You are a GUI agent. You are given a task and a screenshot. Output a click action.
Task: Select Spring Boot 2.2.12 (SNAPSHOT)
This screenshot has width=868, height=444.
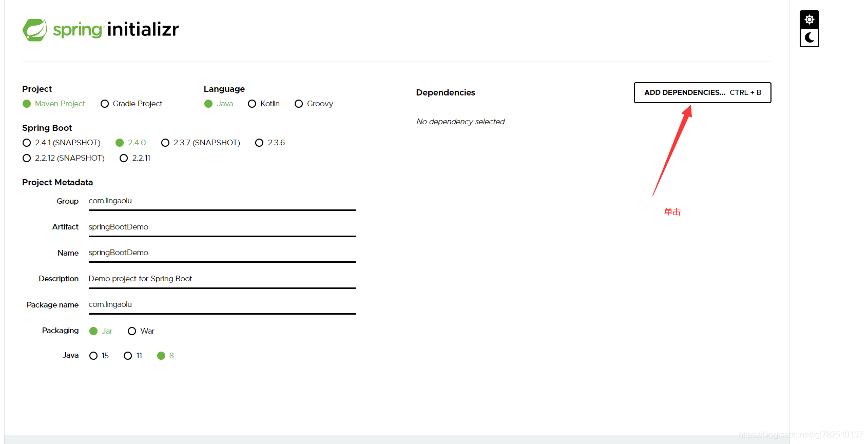(x=64, y=158)
